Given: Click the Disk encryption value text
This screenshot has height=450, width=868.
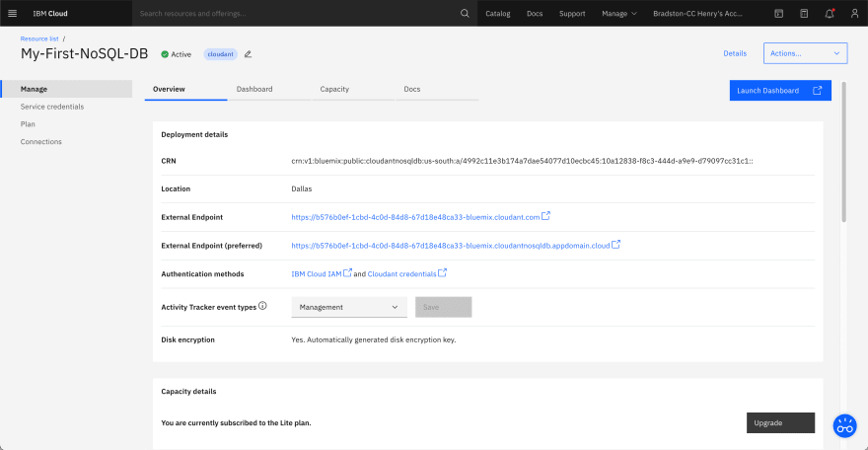Looking at the screenshot, I should tap(374, 339).
